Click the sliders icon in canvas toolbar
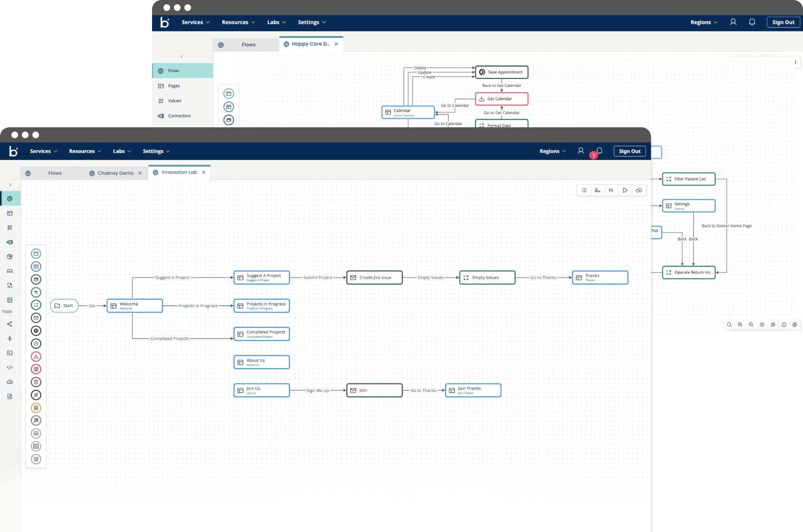This screenshot has height=532, width=803. point(611,190)
